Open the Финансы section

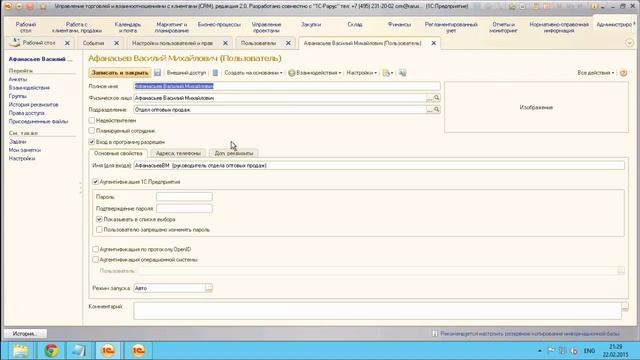(x=399, y=24)
